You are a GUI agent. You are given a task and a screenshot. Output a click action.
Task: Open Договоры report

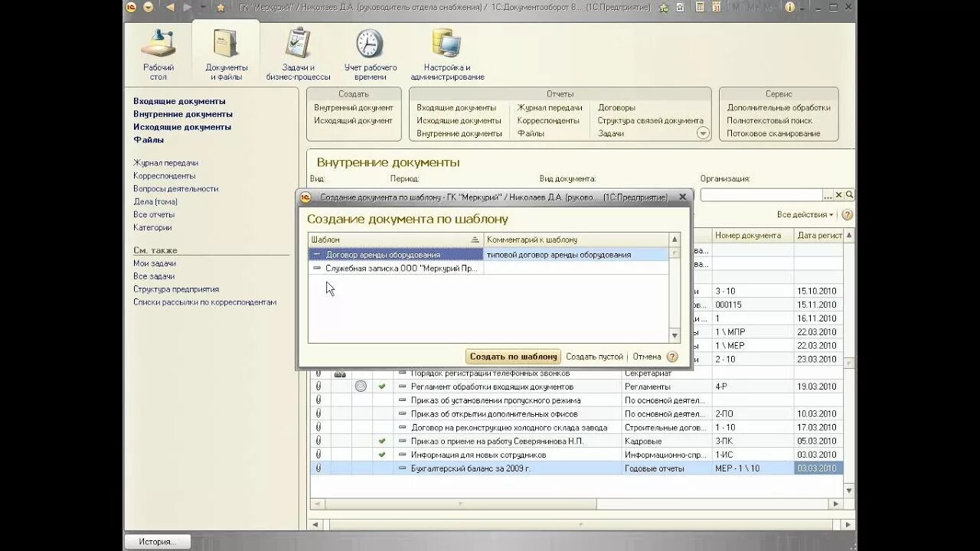pos(616,108)
